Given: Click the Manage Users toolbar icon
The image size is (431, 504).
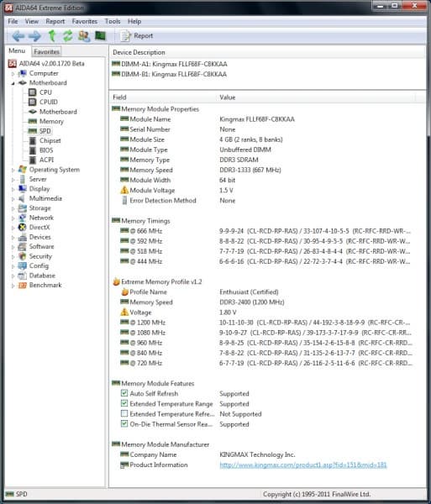Looking at the screenshot, I should (83, 35).
